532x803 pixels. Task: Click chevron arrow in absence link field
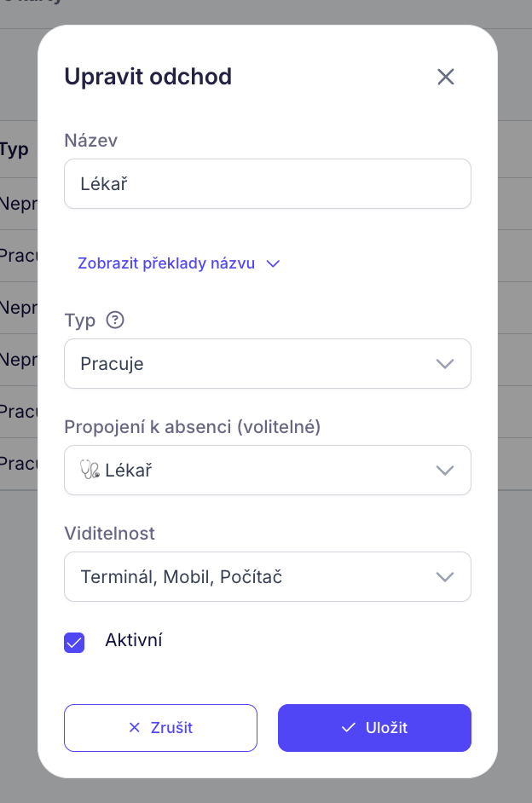pyautogui.click(x=444, y=471)
